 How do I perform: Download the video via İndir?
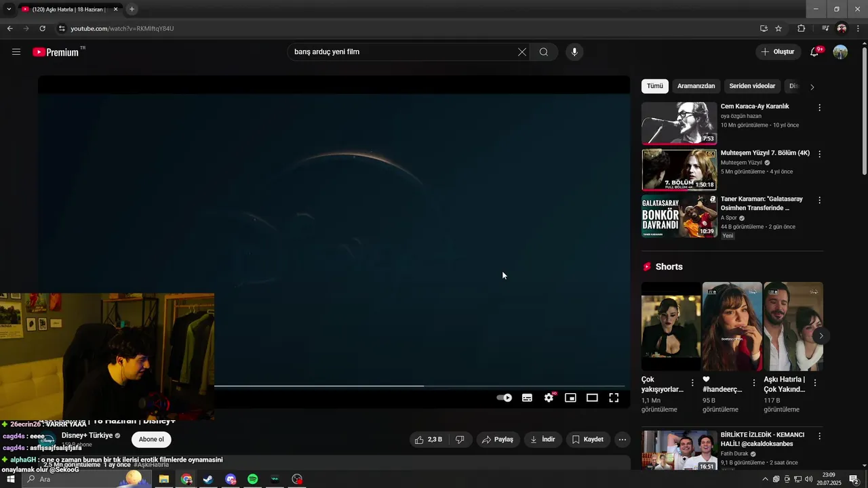tap(543, 440)
